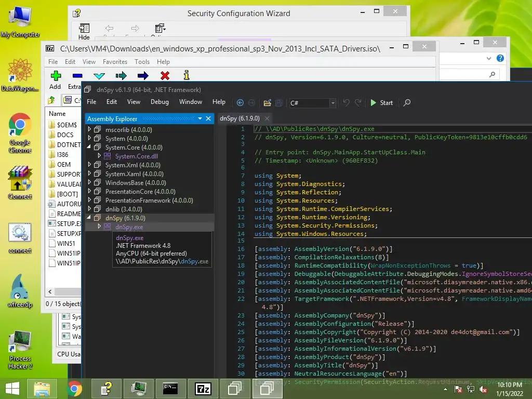Expand PresentationFramework (4.0.0.0) tree node
Screen dimensions: 532x399
pos(89,200)
